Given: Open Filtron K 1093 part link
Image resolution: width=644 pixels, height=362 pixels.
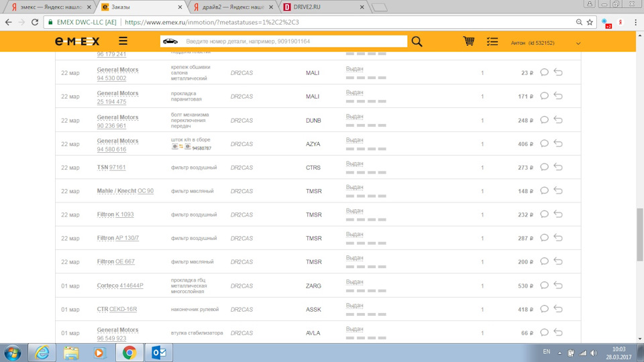Looking at the screenshot, I should pos(115,215).
